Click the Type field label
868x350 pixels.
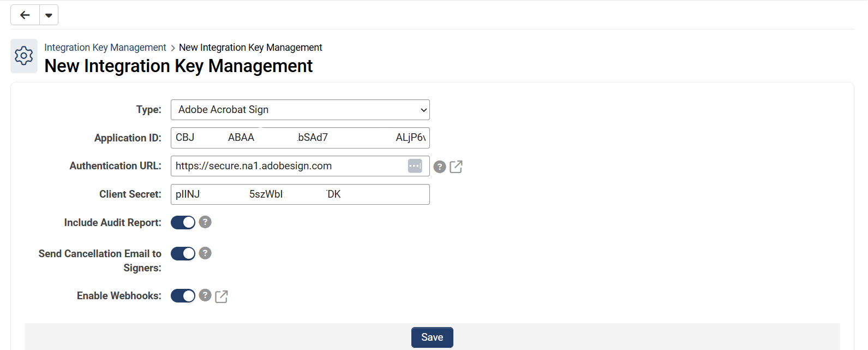[x=149, y=109]
